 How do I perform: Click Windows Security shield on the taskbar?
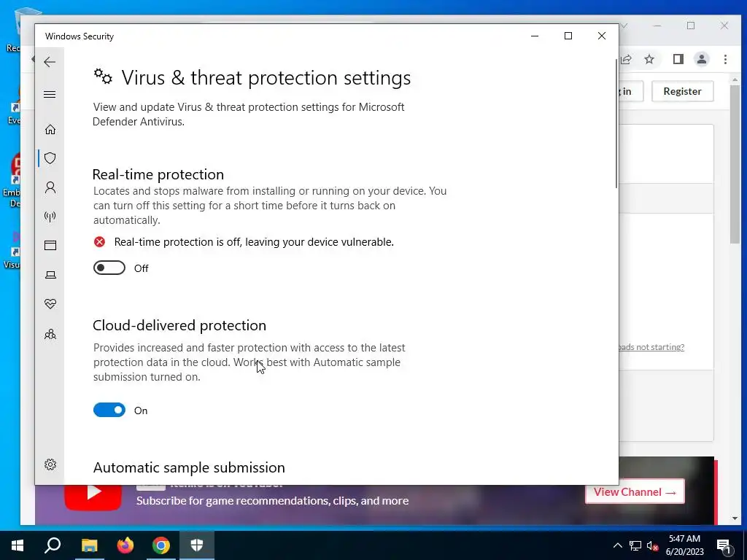pos(197,545)
